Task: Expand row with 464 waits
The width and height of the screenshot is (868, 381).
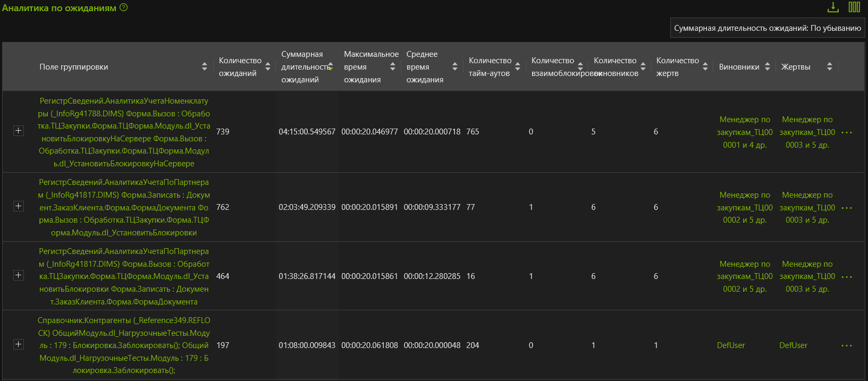Action: 19,275
